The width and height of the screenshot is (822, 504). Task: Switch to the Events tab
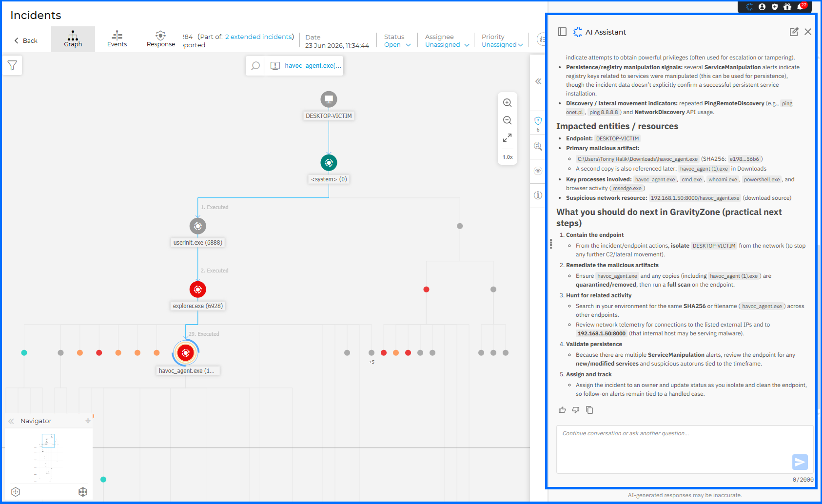point(117,39)
